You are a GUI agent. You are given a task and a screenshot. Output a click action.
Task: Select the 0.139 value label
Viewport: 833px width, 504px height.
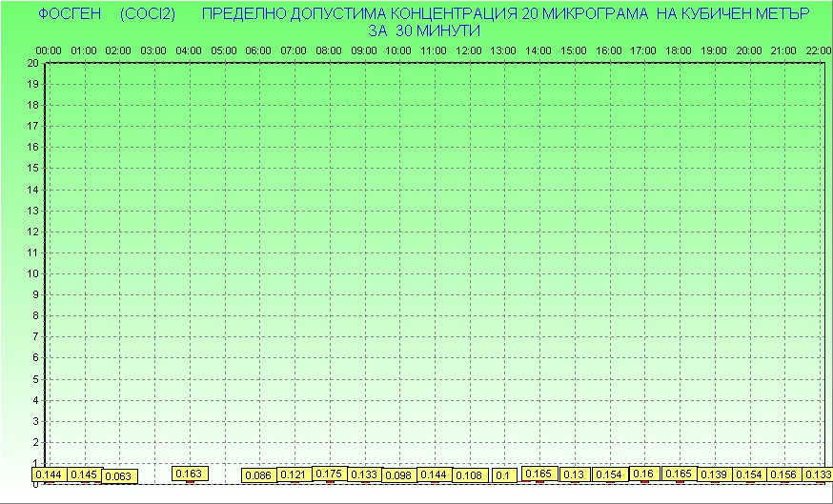714,474
